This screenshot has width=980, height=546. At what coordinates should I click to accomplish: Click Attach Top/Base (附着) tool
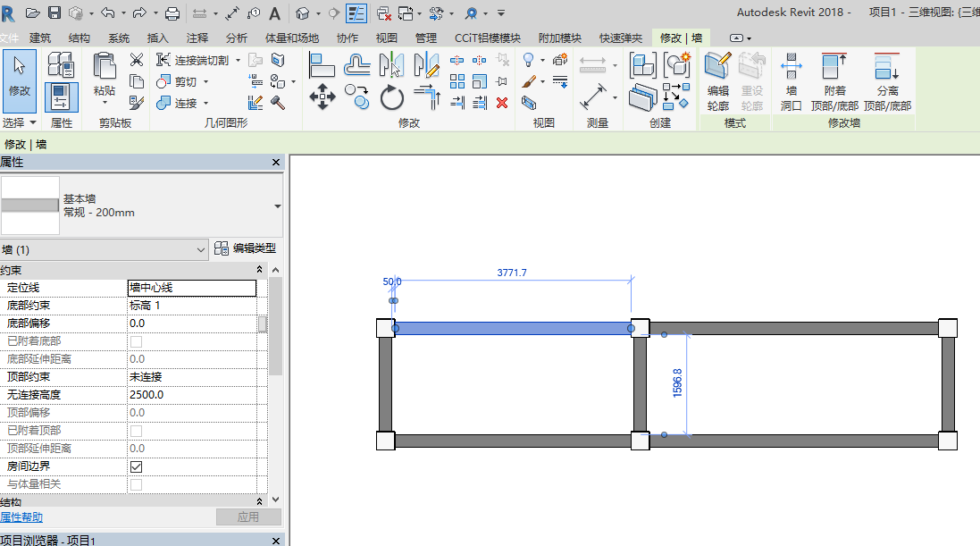click(x=834, y=82)
